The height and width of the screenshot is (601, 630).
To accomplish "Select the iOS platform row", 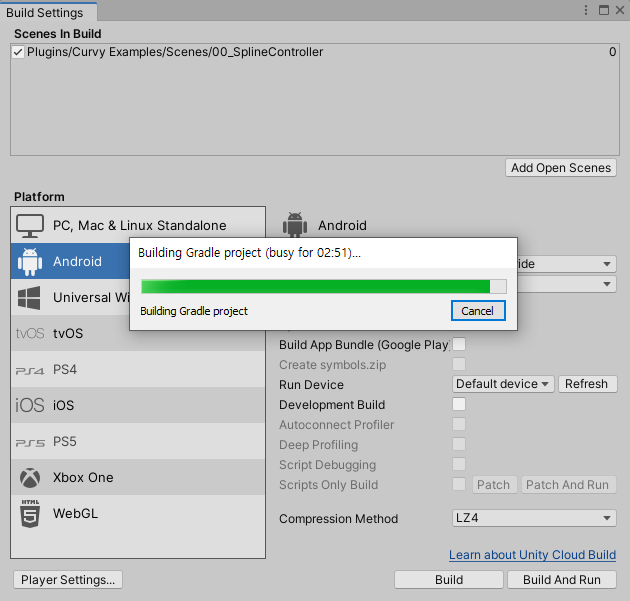I will click(138, 405).
